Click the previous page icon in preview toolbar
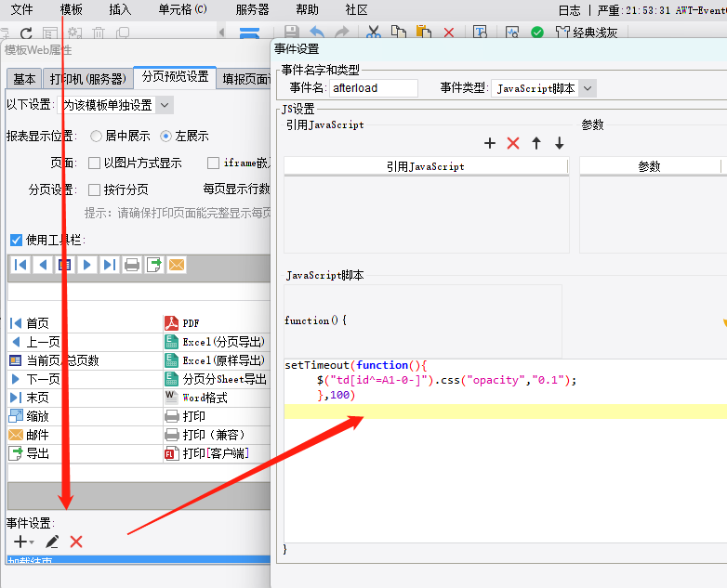Image resolution: width=727 pixels, height=588 pixels. [43, 265]
